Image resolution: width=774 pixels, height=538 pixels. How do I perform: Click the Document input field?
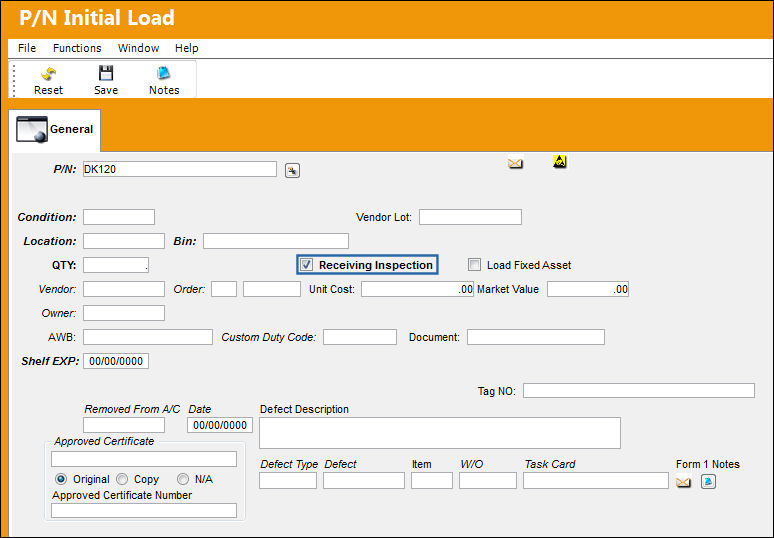click(536, 337)
